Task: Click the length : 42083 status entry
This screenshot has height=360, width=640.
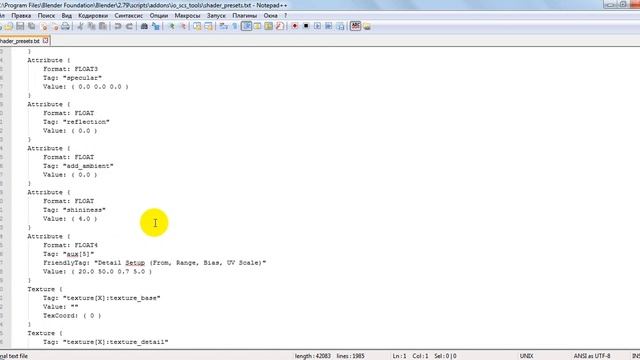Action: click(x=313, y=356)
